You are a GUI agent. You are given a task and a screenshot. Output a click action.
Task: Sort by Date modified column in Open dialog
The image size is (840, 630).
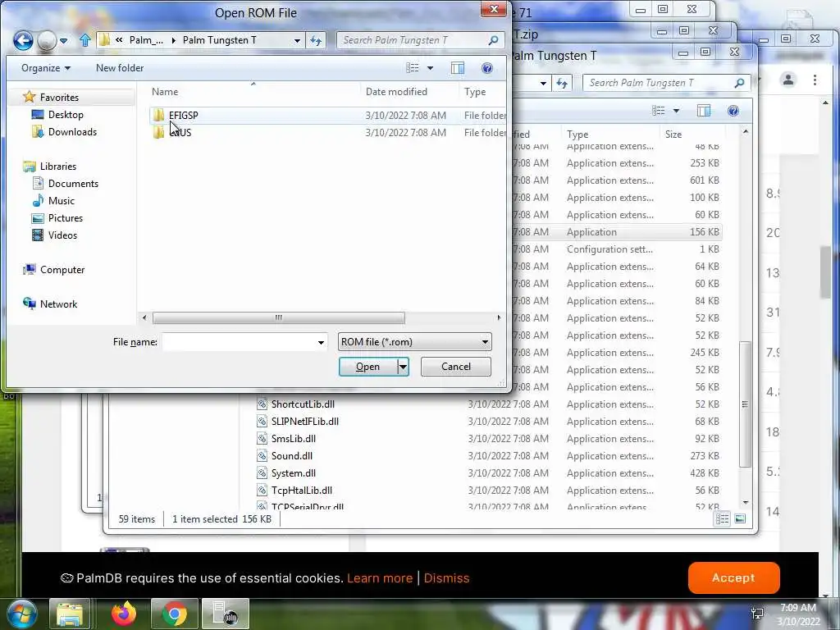pos(396,92)
